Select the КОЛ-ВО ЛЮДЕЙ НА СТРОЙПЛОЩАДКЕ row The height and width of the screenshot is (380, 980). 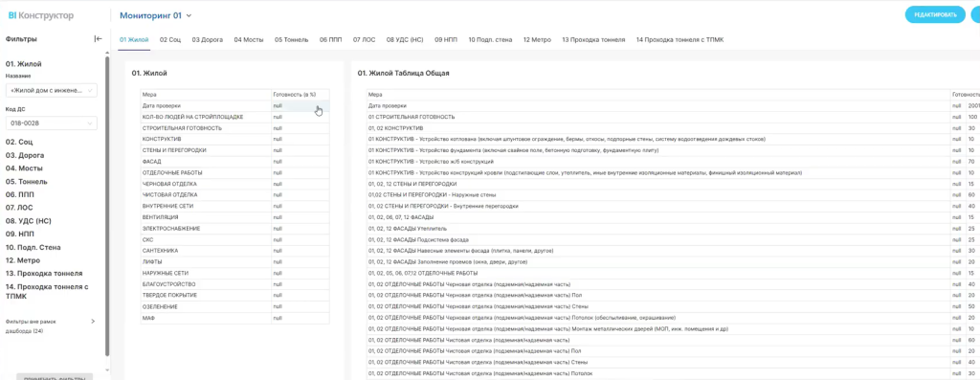[x=234, y=118]
